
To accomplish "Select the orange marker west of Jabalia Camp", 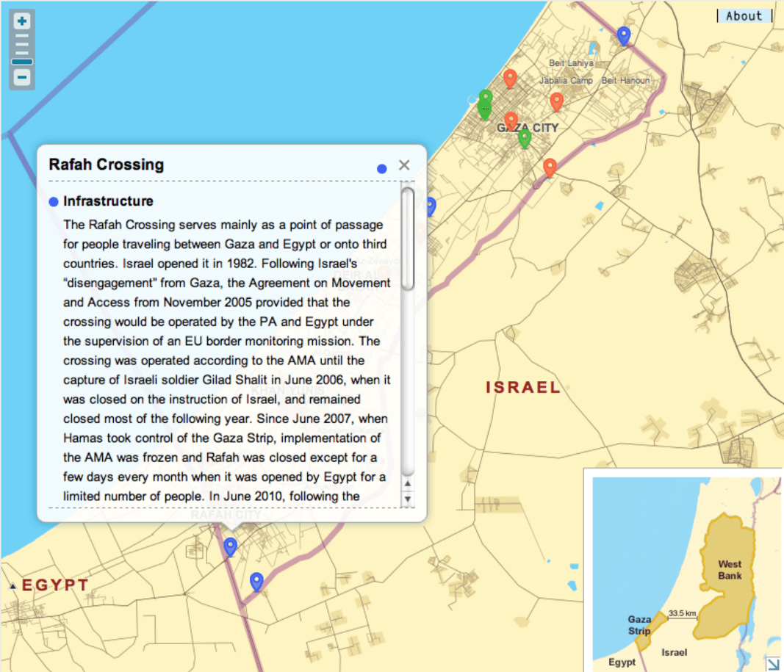I will (x=510, y=79).
